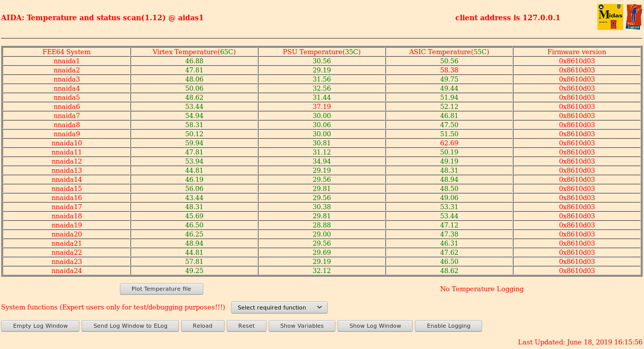The image size is (644, 349).
Task: Click the nnaida14 row label
Action: click(67, 179)
